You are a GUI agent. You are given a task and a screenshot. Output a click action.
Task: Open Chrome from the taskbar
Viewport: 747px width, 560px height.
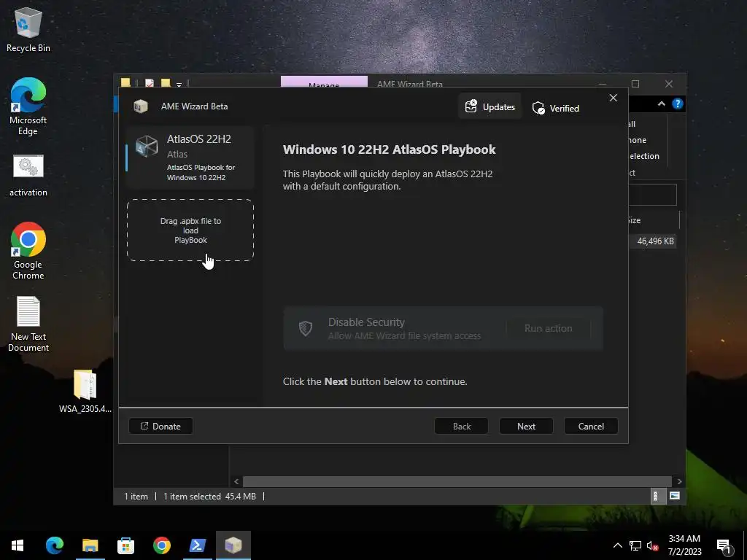tap(161, 545)
